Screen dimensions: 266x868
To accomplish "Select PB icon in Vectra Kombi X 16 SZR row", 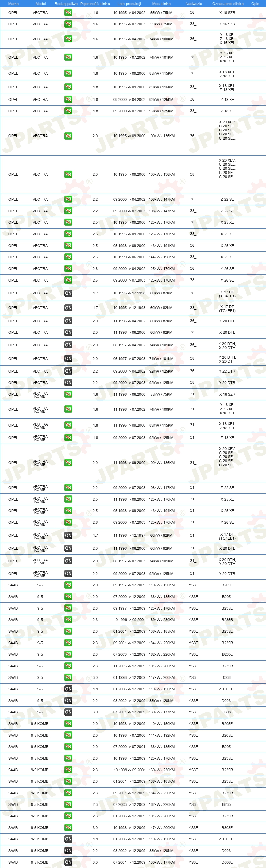I will click(x=68, y=394).
